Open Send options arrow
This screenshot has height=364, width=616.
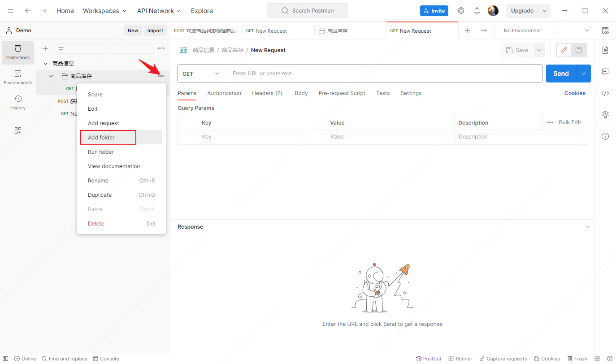583,74
